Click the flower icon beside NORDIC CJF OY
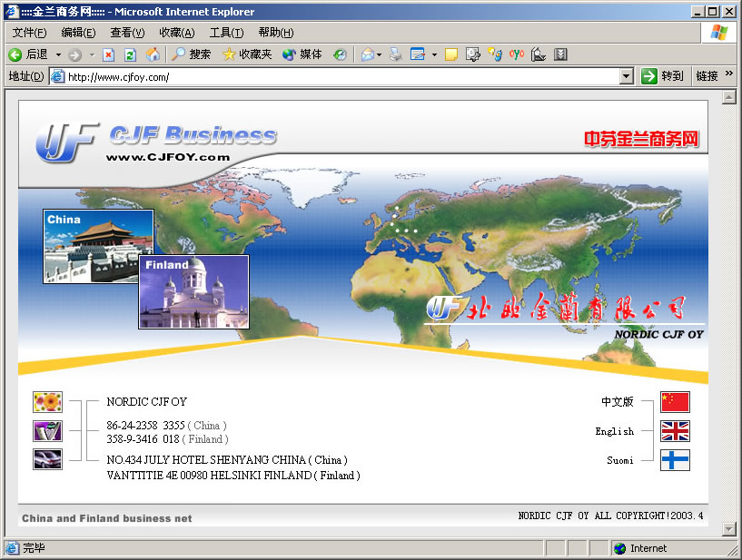The width and height of the screenshot is (742, 560). click(47, 402)
